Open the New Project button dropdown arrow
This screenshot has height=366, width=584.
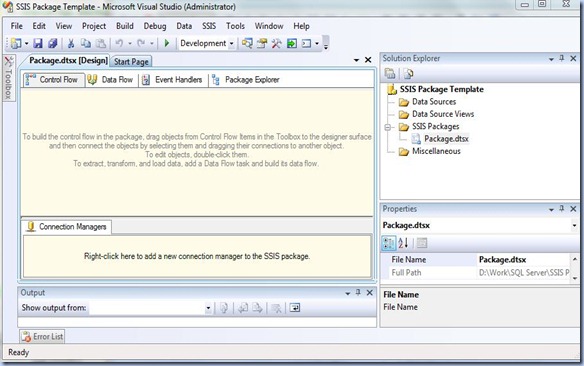(26, 44)
